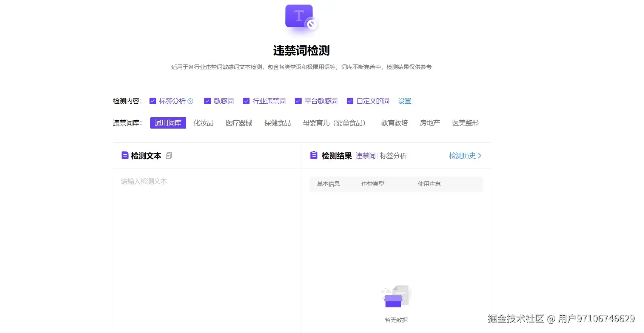
Task: Click the 检测内容: label
Action: click(128, 101)
